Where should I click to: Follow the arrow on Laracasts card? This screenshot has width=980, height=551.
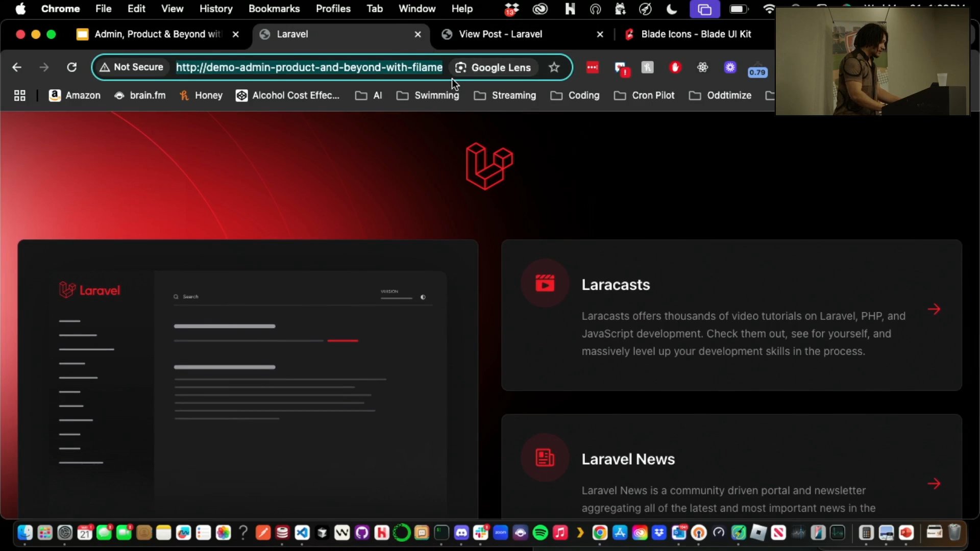[934, 309]
